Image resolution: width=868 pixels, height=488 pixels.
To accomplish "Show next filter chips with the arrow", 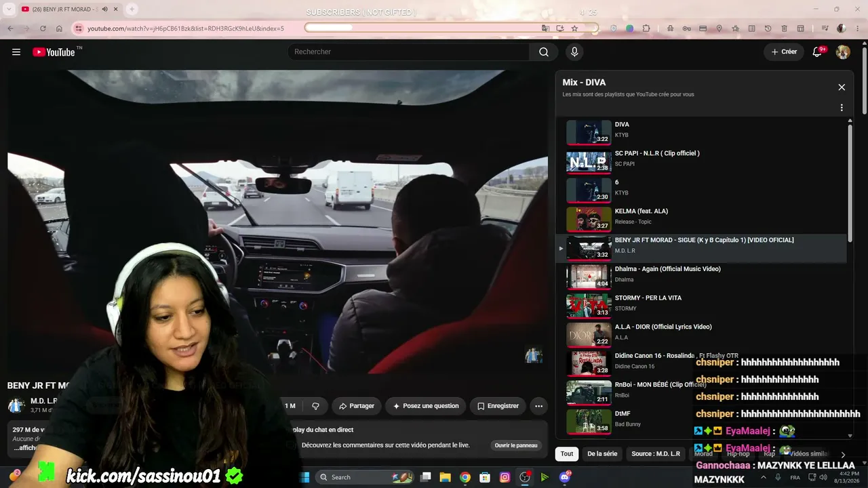I will [843, 455].
